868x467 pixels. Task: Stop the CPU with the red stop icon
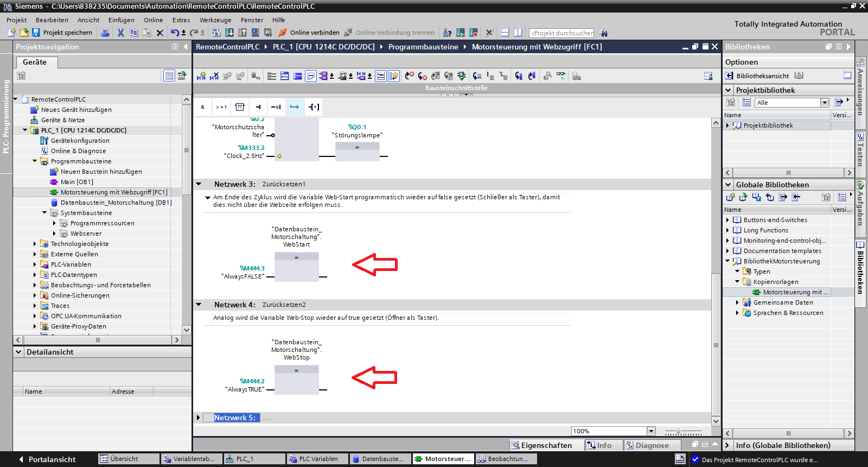pos(474,33)
